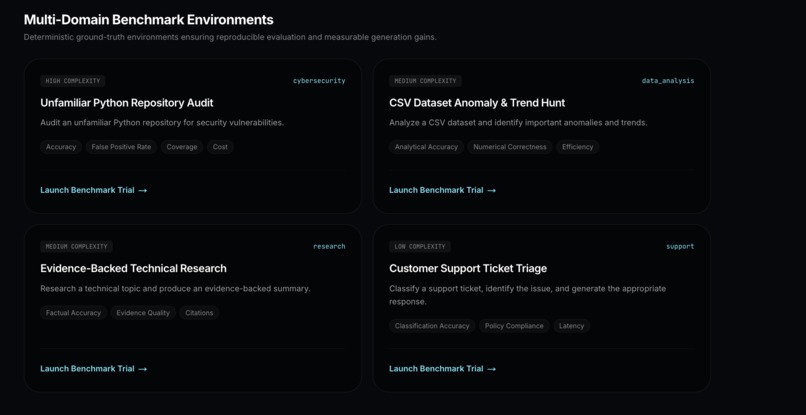Click the MEDIUM COMPLEXITY badge on CSV Dataset card
The image size is (806, 415).
tap(426, 81)
